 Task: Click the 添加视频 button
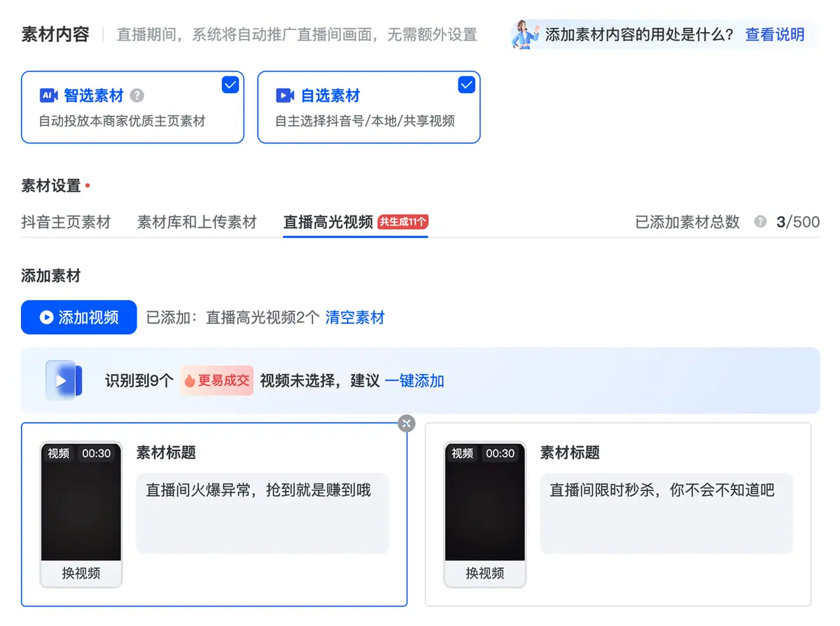(78, 318)
